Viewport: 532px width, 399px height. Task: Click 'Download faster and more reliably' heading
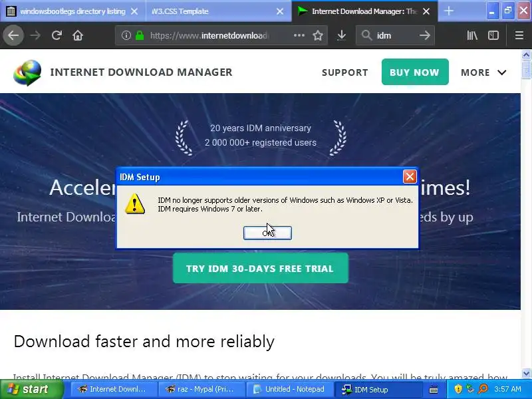(x=144, y=341)
